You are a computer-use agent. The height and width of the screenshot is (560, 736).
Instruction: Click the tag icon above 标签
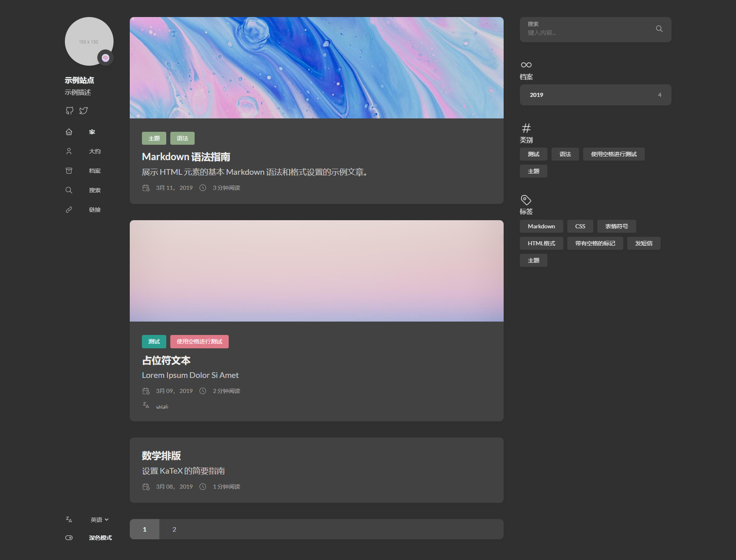click(526, 199)
